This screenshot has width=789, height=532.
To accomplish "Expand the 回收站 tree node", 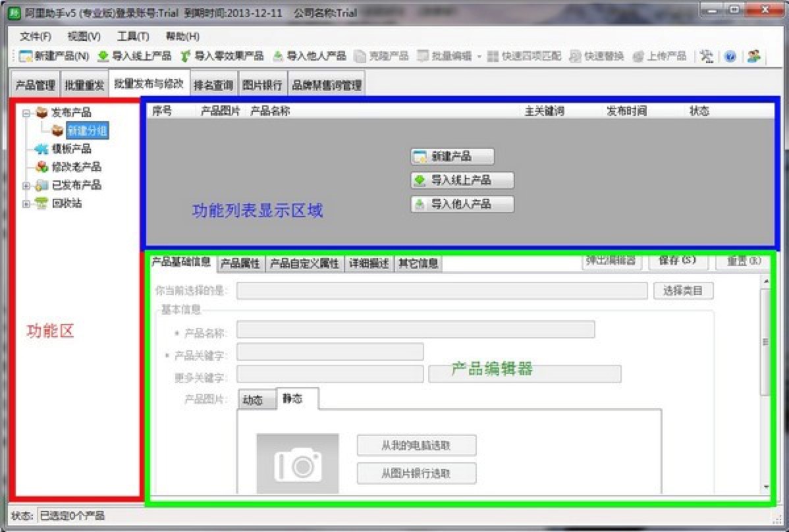I will (x=26, y=204).
